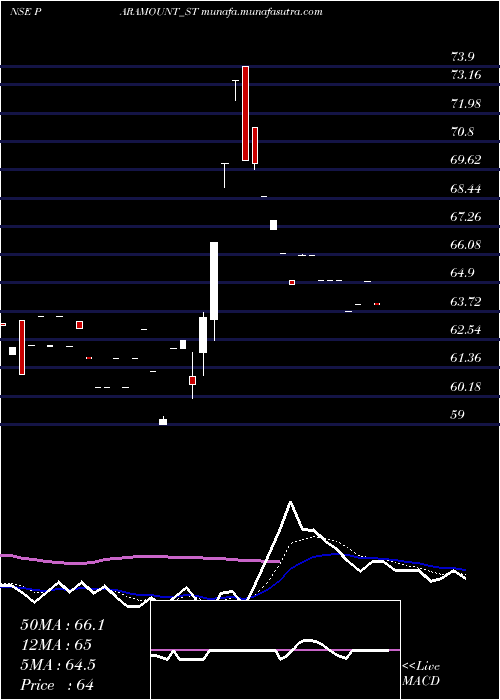Image resolution: width=500 pixels, height=700 pixels.
Task: Click the 62.54 price axis label
Action: coord(466,330)
